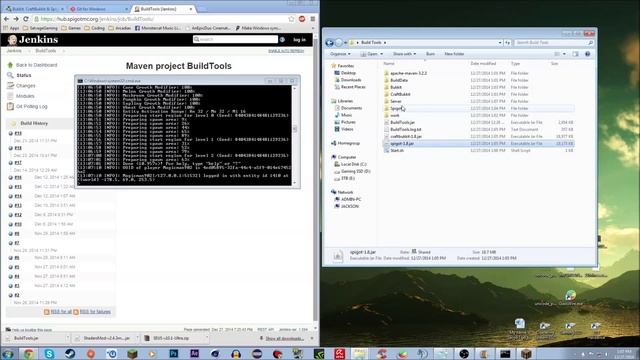The width and height of the screenshot is (640, 360).
Task: Click the Explorer Search Build Tools field
Action: click(x=554, y=42)
